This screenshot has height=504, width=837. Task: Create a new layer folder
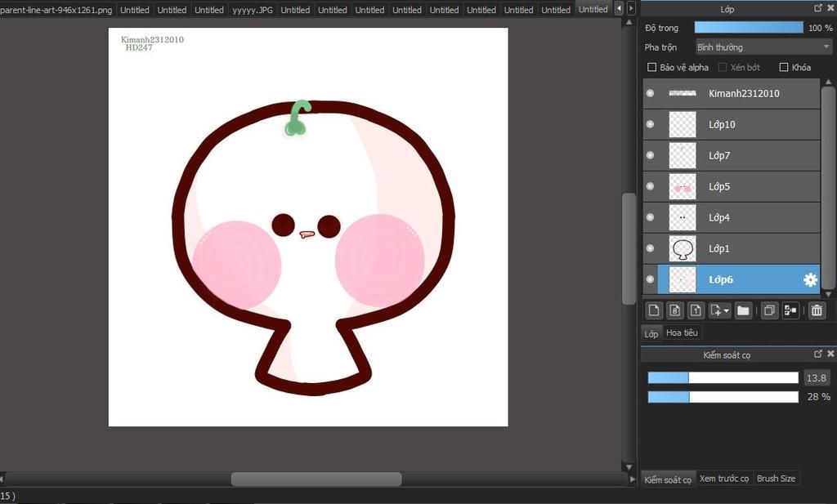tap(743, 310)
